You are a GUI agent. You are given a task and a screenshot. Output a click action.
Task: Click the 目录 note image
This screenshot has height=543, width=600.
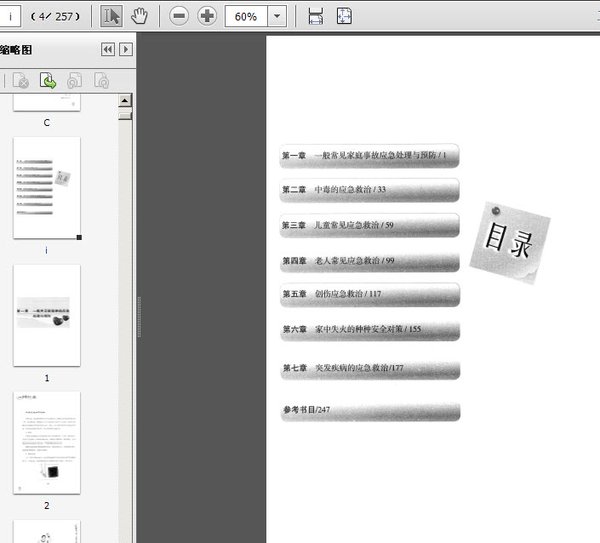510,243
